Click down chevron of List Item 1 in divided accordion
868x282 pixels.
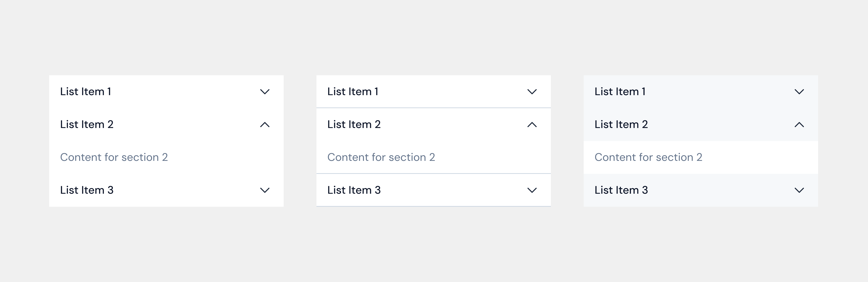pyautogui.click(x=532, y=92)
